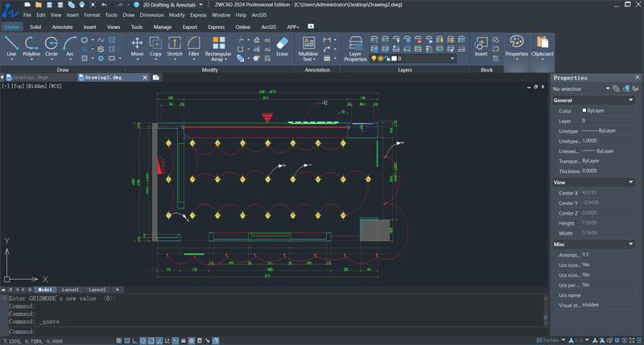
Task: Collapse the View section in Properties
Action: pyautogui.click(x=631, y=182)
